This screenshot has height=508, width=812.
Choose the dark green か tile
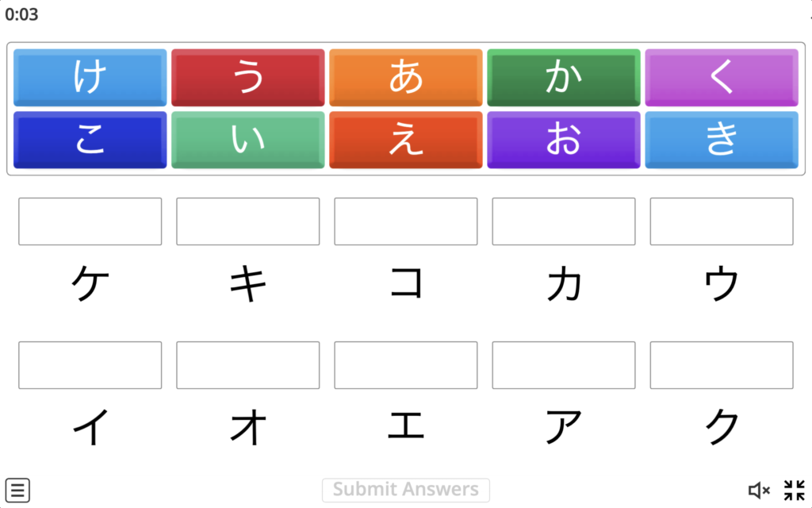[x=564, y=77]
